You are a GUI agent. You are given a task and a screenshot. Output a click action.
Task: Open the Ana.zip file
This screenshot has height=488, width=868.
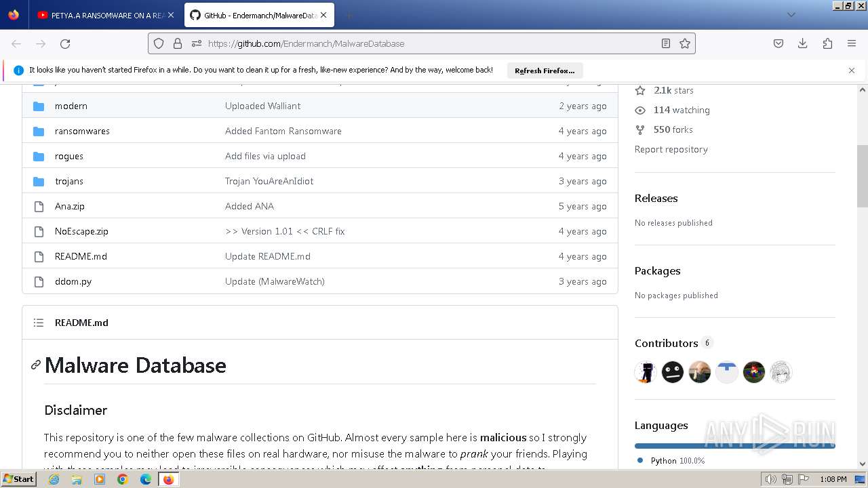click(70, 206)
